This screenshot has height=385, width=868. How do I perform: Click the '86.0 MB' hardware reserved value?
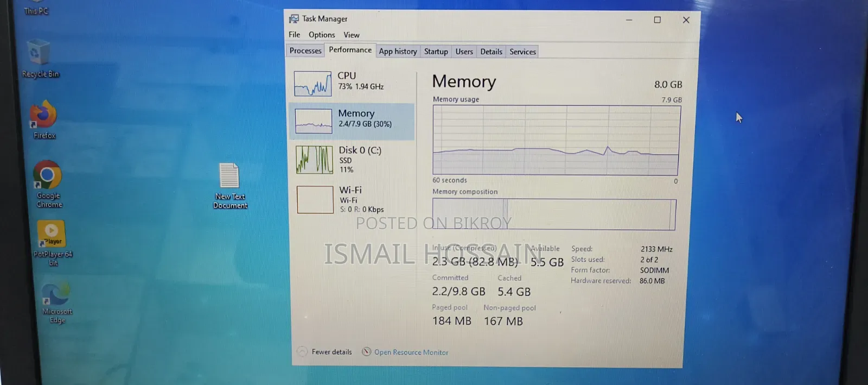(652, 281)
